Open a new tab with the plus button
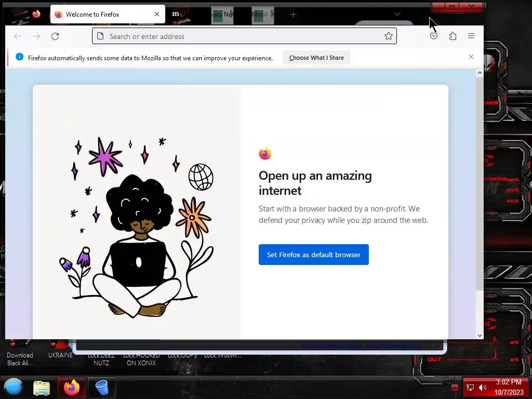The height and width of the screenshot is (399, 532). coord(294,15)
